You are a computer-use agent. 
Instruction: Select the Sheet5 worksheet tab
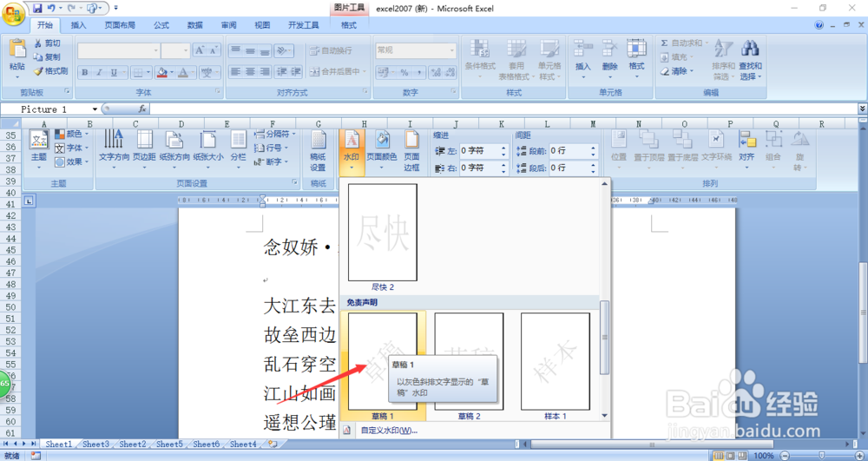coord(169,444)
